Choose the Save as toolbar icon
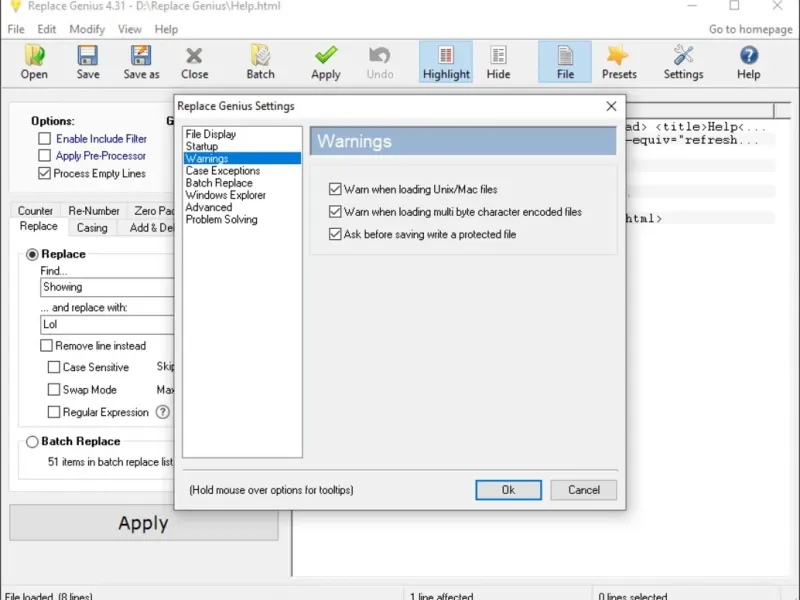 (x=141, y=62)
